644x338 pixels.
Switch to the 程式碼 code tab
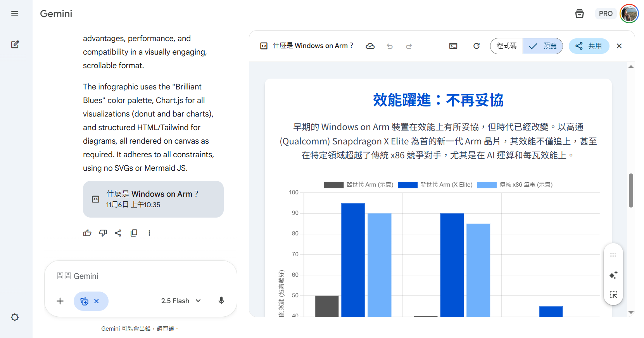(506, 46)
